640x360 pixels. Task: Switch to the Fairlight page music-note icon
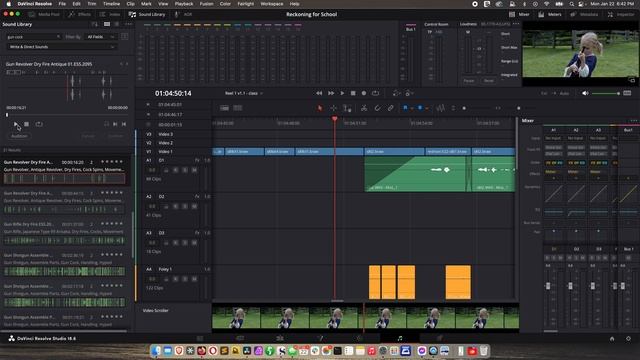(x=400, y=338)
